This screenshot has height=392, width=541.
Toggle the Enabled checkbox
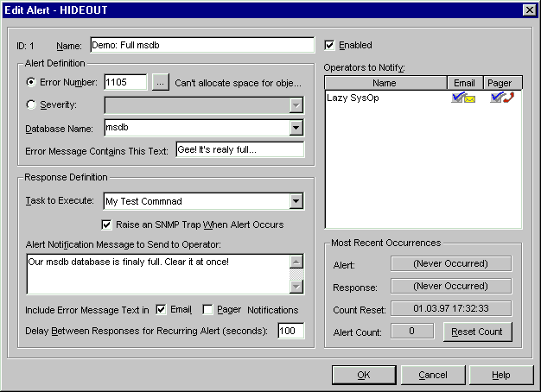click(329, 45)
